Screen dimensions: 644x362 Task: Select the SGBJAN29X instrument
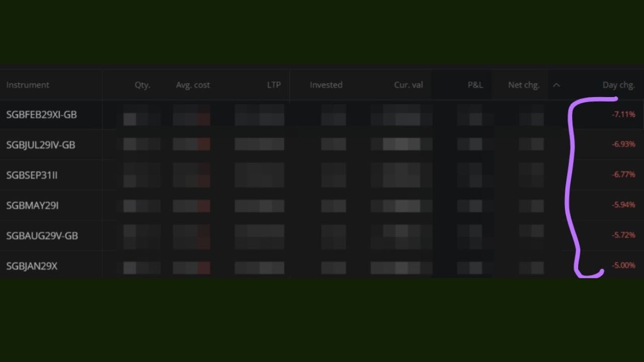tap(32, 266)
